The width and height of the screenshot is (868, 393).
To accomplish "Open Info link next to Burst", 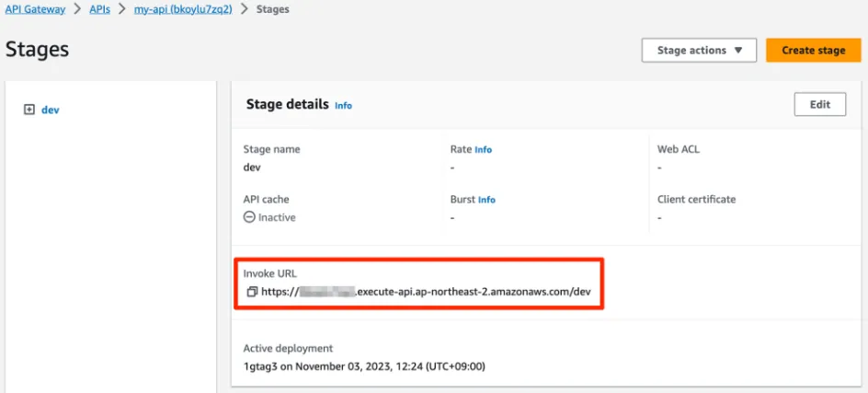I will (486, 200).
